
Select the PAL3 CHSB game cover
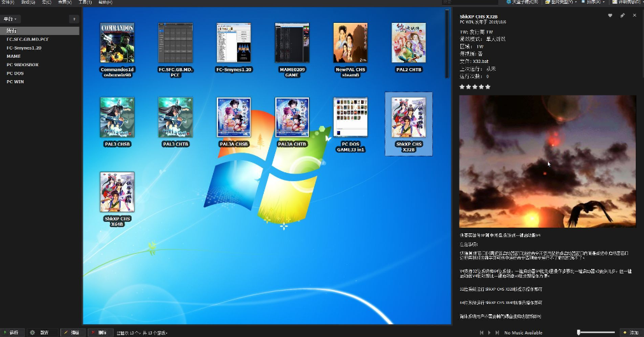(117, 118)
